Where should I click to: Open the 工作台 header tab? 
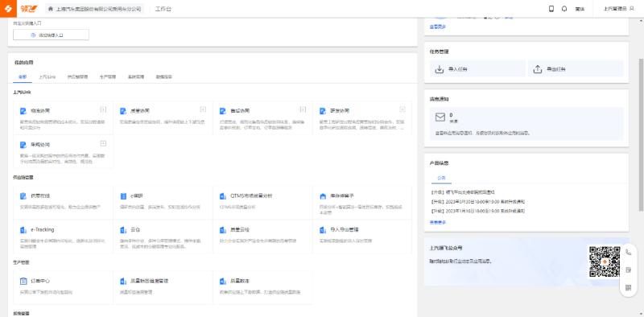click(163, 9)
